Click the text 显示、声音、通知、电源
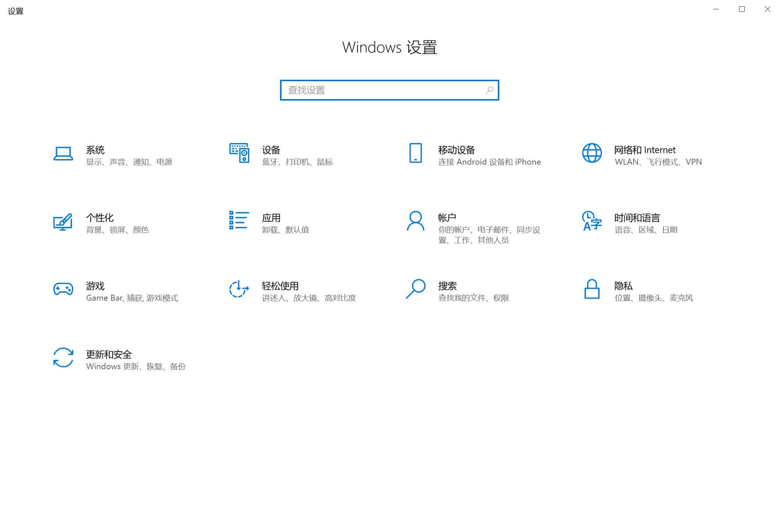 pyautogui.click(x=129, y=162)
